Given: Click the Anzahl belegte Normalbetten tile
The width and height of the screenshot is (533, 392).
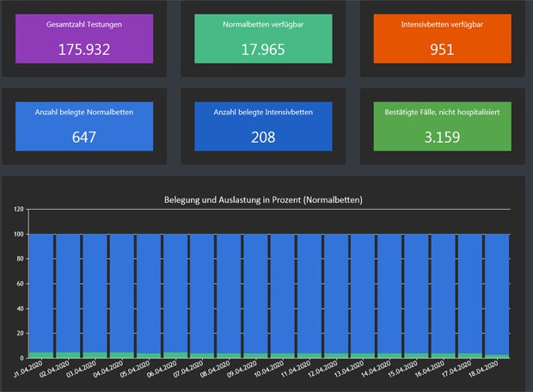Looking at the screenshot, I should pos(84,126).
